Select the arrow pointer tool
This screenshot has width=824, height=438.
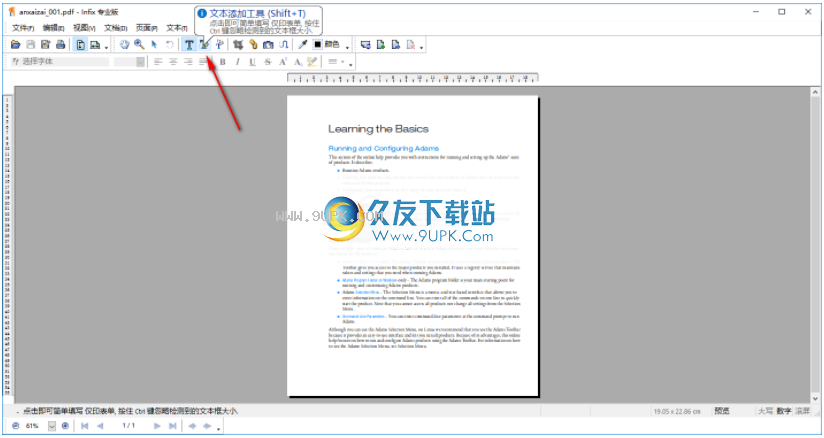154,45
